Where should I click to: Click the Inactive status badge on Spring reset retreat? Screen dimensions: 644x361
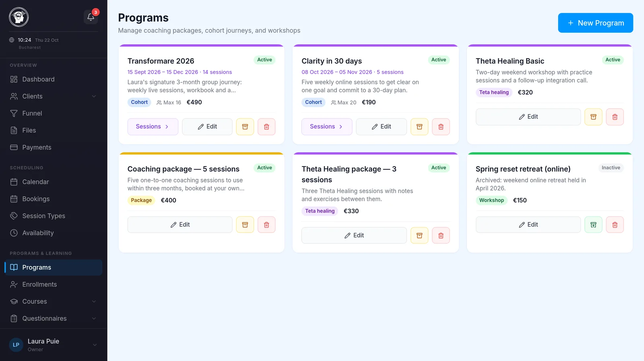click(x=611, y=168)
